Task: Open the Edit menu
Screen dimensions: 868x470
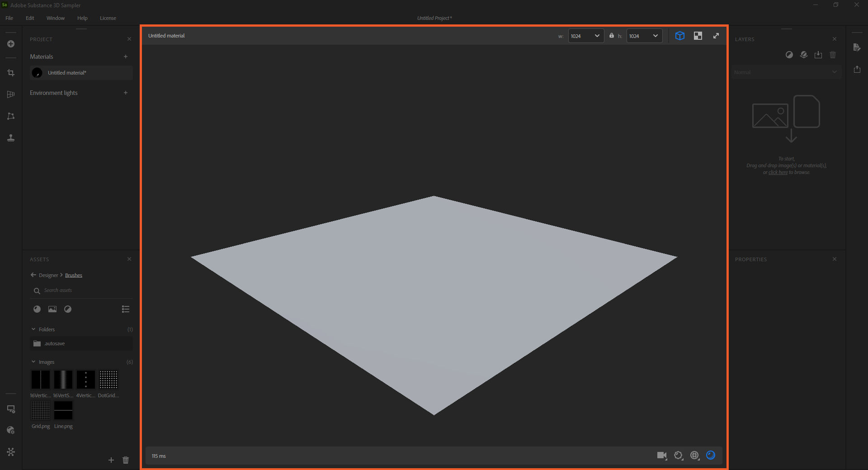Action: (x=30, y=18)
